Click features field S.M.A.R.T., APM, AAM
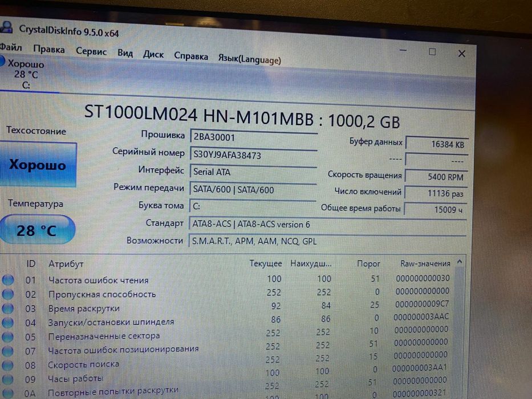Screen dimensions: 532x399 (327, 242)
